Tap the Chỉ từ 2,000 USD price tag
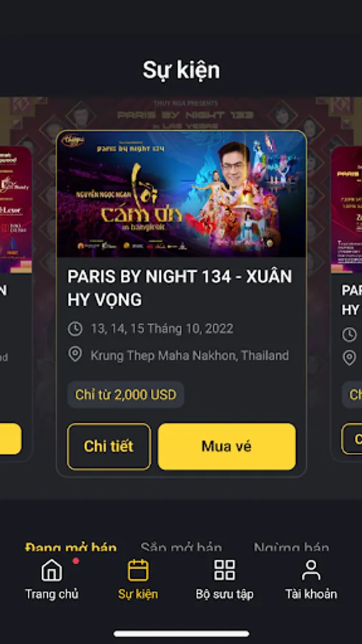 point(126,395)
